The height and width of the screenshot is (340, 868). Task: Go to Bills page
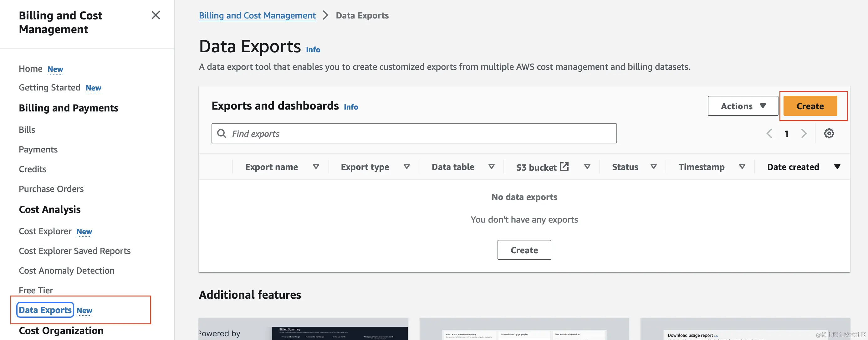pyautogui.click(x=27, y=130)
